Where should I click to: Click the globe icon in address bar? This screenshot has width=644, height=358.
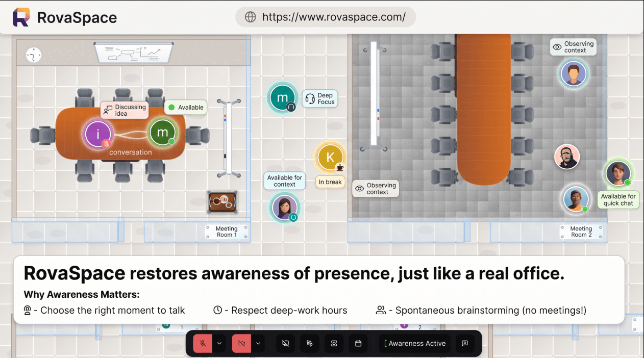pos(250,17)
